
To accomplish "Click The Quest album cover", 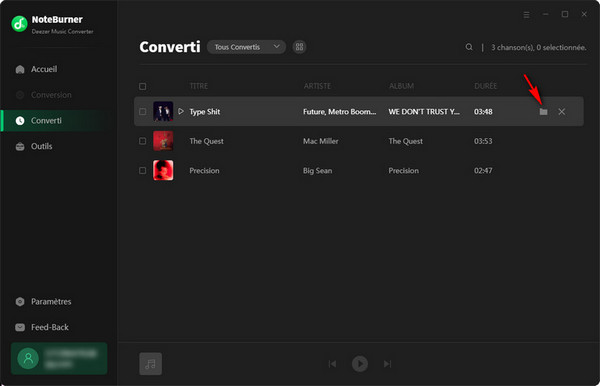I will click(x=163, y=141).
